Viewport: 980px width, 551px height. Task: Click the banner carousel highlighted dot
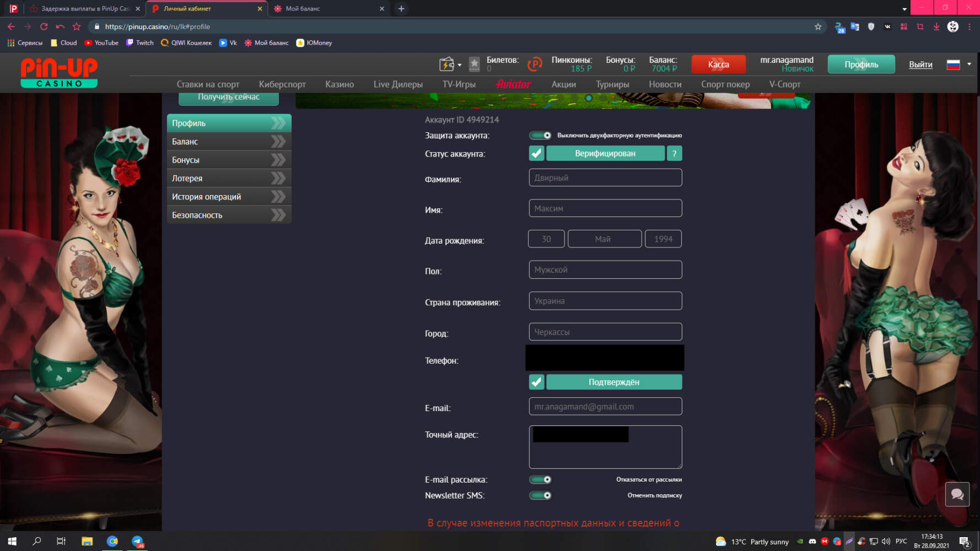589,98
